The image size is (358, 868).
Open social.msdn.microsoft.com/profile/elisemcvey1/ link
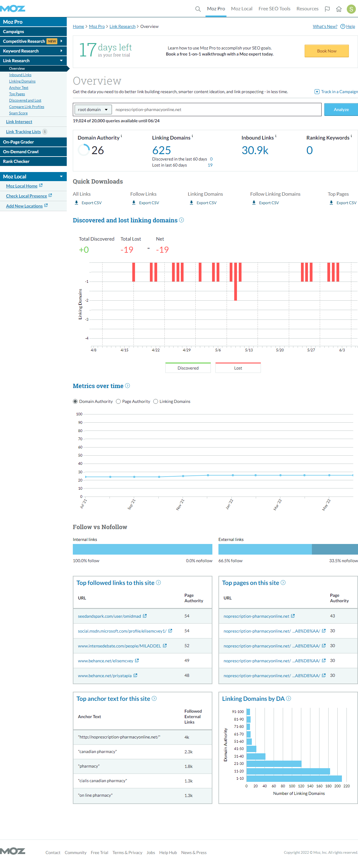click(122, 631)
